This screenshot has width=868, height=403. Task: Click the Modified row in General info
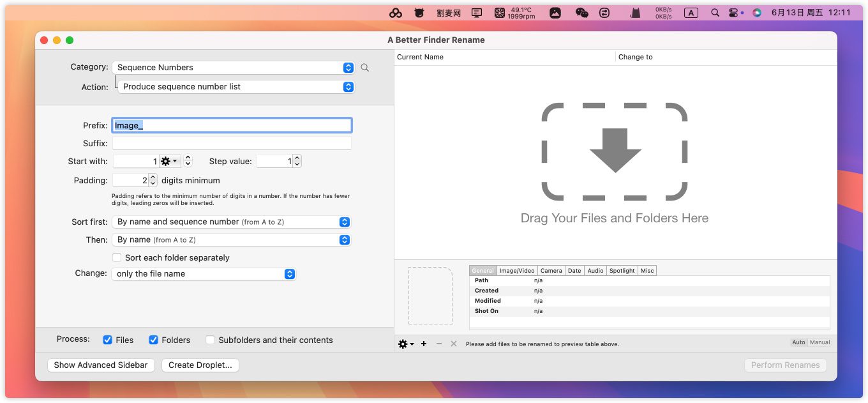[x=650, y=301]
